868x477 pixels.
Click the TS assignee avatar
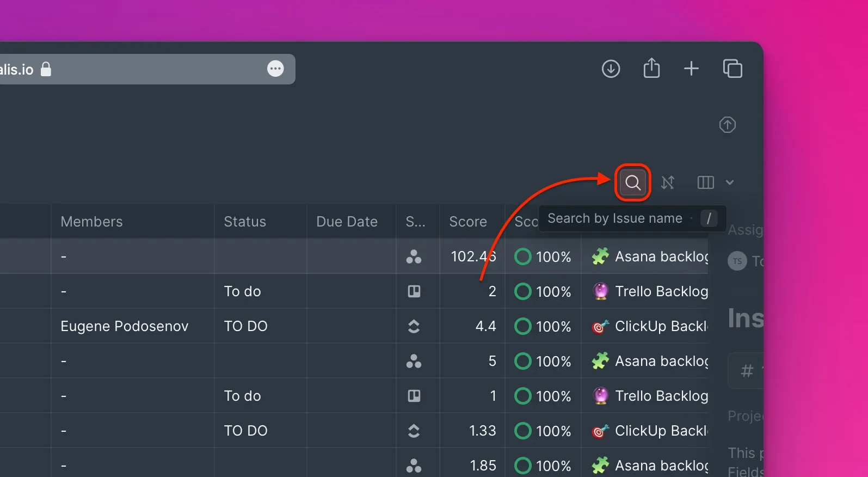[x=737, y=261]
